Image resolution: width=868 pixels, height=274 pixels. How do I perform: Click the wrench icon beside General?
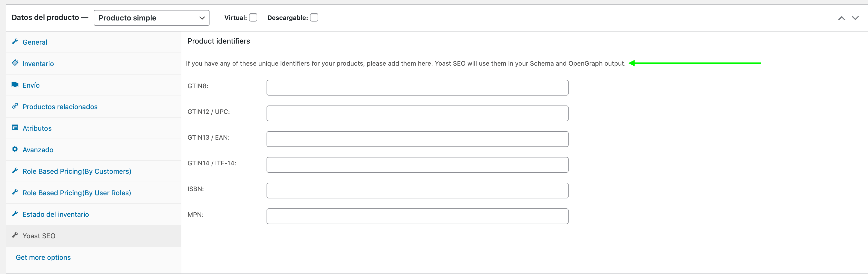tap(15, 41)
